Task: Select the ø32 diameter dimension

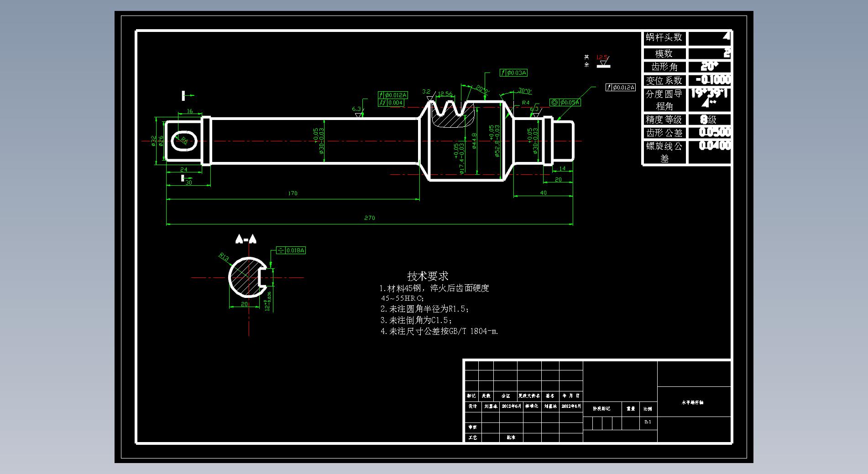Action: pyautogui.click(x=154, y=141)
